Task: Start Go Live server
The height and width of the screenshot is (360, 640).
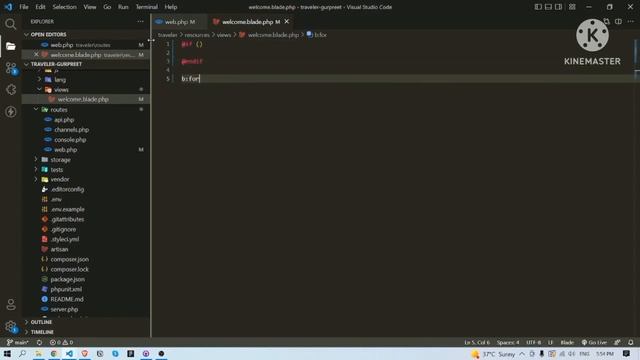Action: [x=594, y=342]
